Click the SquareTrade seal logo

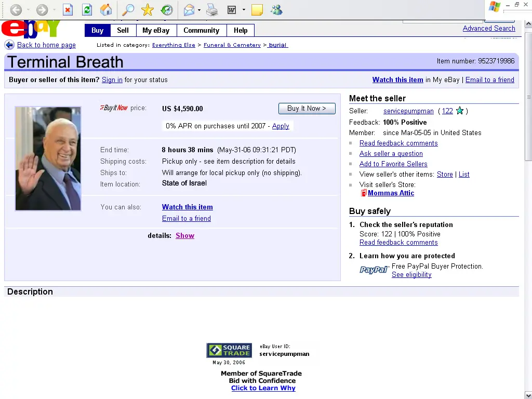tap(229, 350)
